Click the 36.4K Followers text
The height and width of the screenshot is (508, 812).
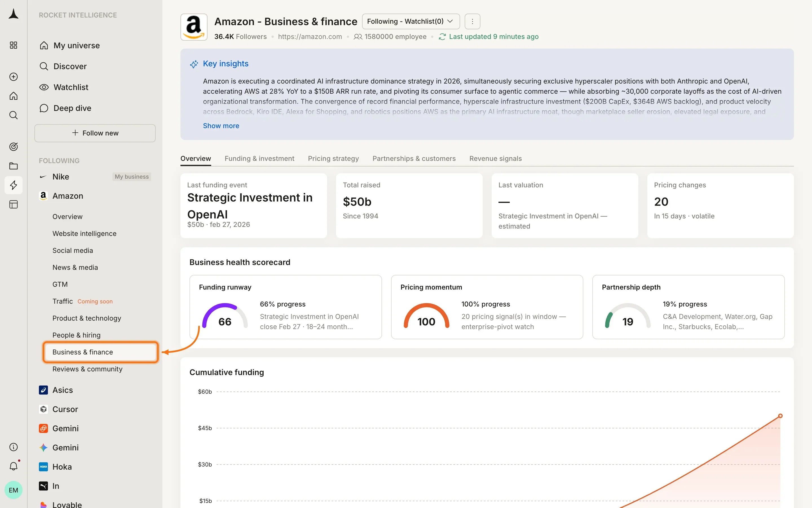[240, 37]
